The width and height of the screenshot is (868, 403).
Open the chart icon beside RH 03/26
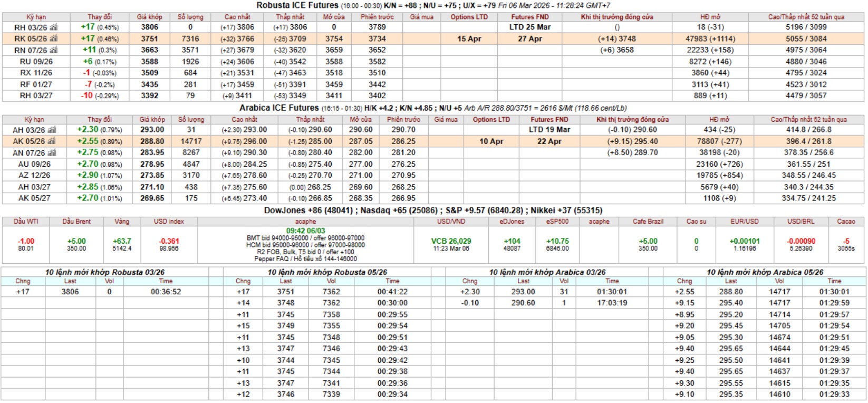(53, 27)
